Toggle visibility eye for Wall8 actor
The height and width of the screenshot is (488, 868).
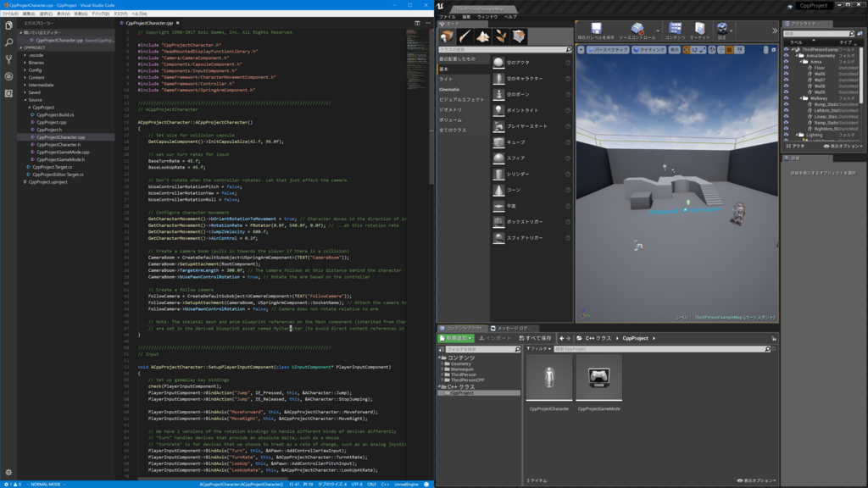click(786, 86)
